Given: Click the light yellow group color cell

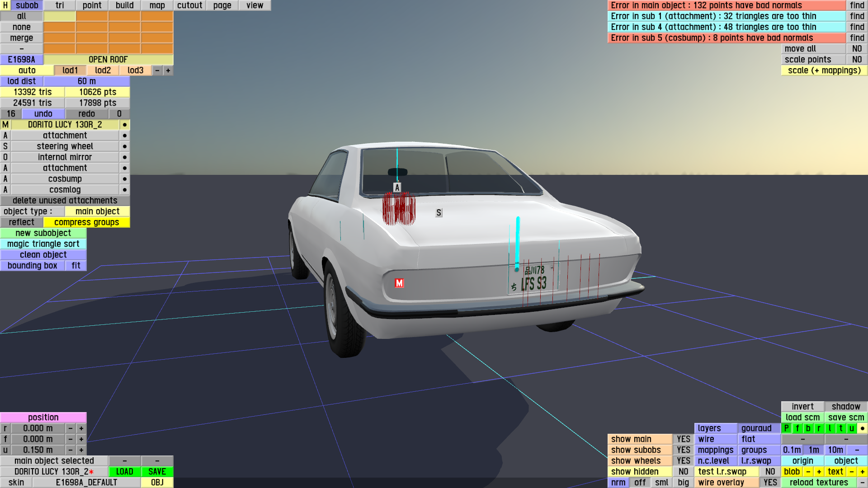Looking at the screenshot, I should [x=60, y=16].
